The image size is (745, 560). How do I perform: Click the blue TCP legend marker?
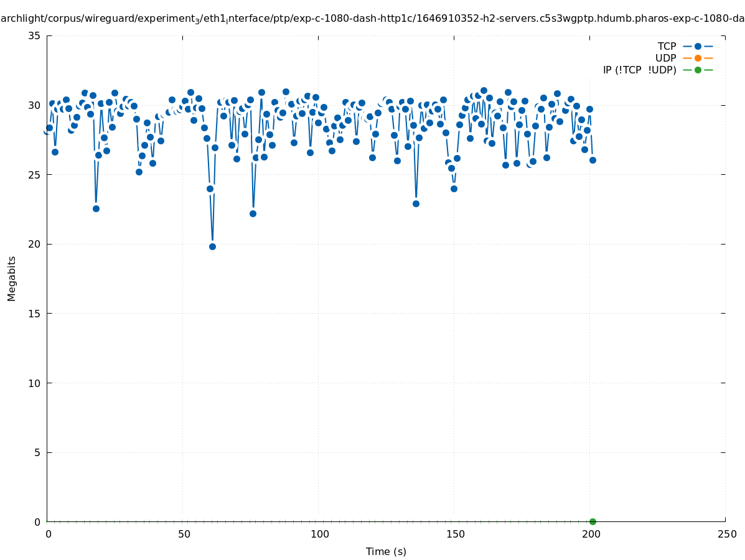tap(698, 46)
